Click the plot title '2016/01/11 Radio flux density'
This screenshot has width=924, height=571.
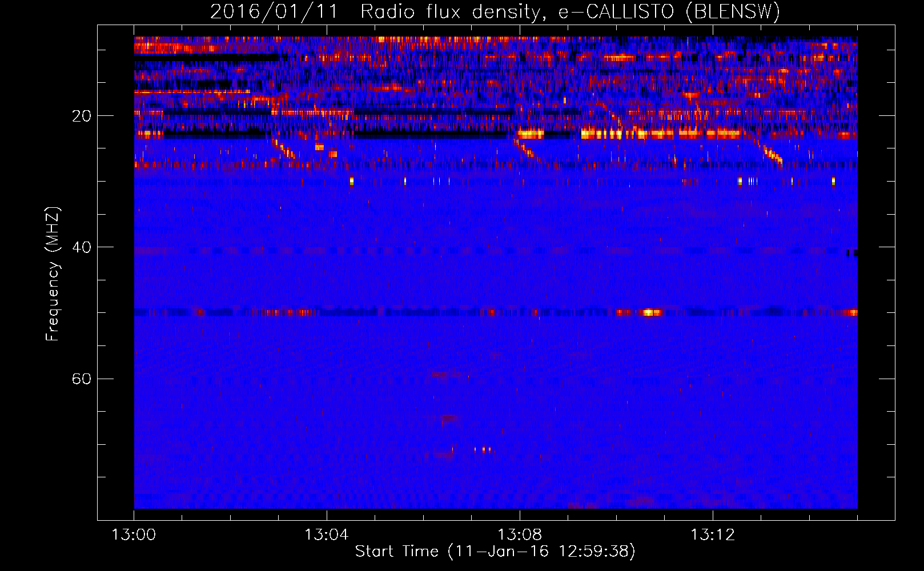(x=375, y=11)
